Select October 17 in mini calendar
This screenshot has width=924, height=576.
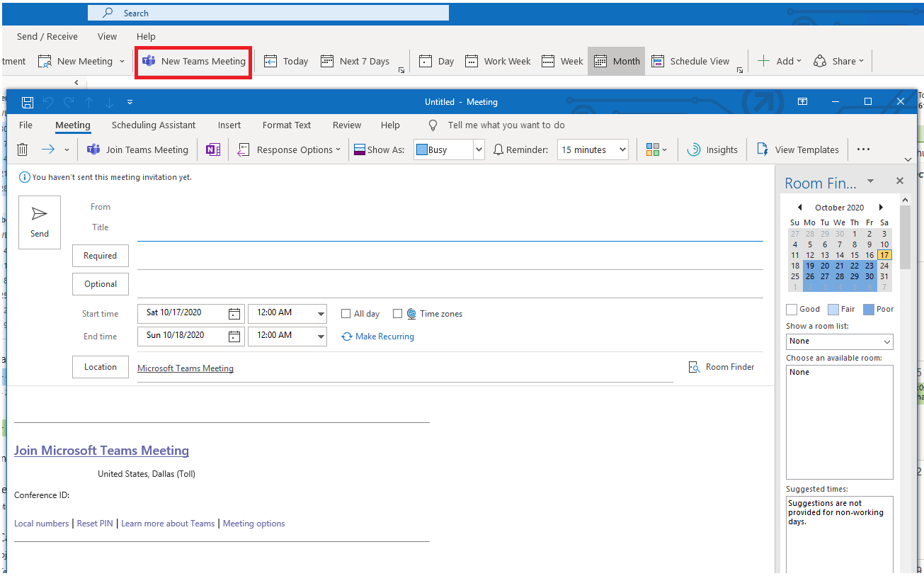[x=884, y=255]
